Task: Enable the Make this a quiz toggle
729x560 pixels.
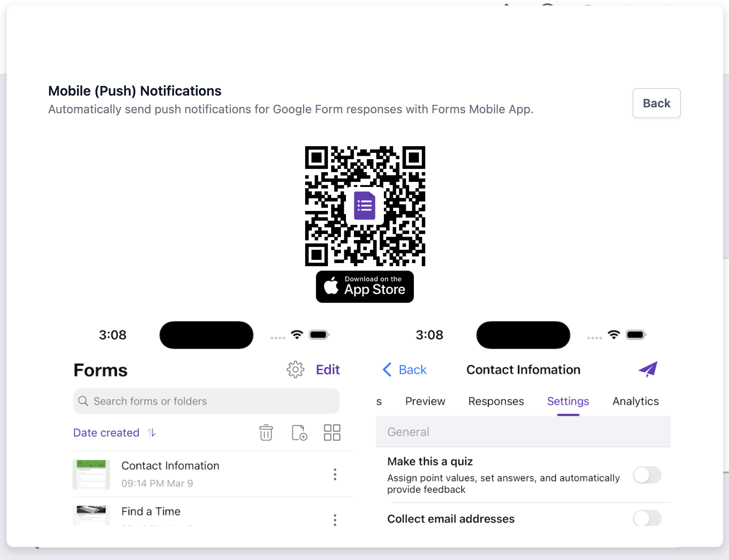Action: click(x=647, y=475)
